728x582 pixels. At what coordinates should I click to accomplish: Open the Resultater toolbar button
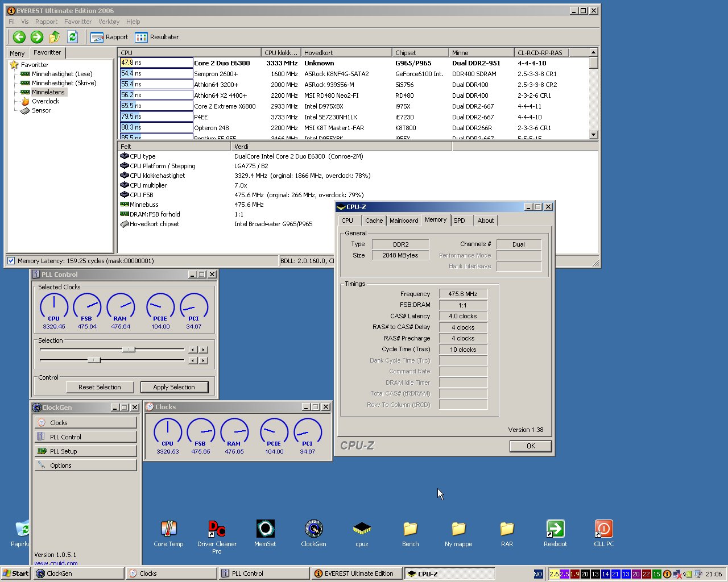[157, 37]
